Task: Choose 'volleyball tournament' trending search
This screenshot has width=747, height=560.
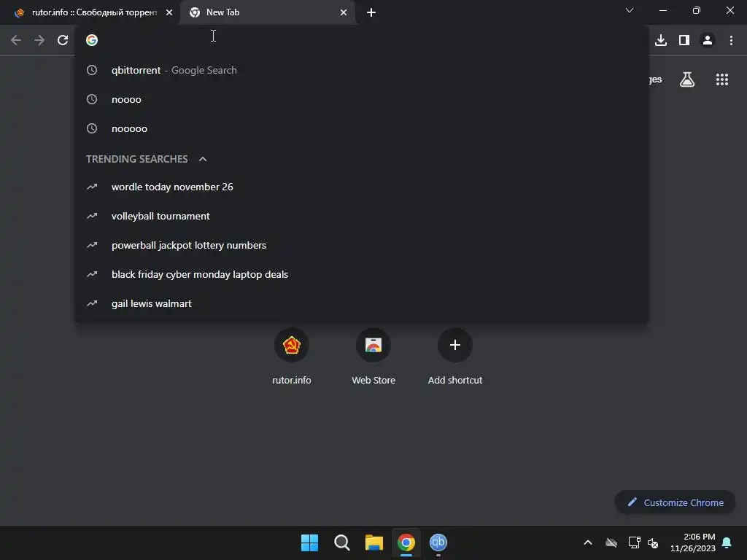Action: pos(362,216)
